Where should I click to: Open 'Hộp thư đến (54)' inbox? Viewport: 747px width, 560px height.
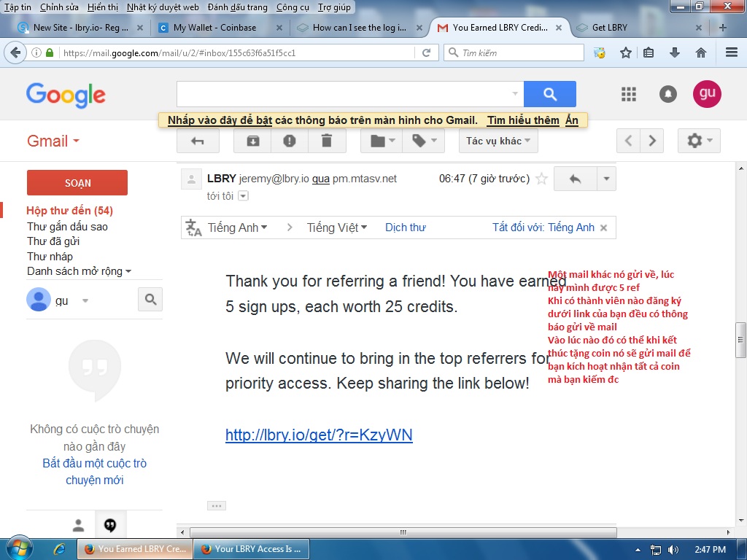click(x=69, y=211)
